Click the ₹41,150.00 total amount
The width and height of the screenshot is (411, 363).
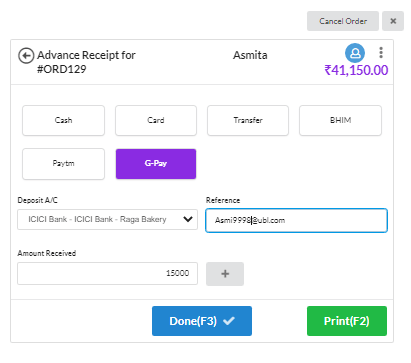pos(356,70)
